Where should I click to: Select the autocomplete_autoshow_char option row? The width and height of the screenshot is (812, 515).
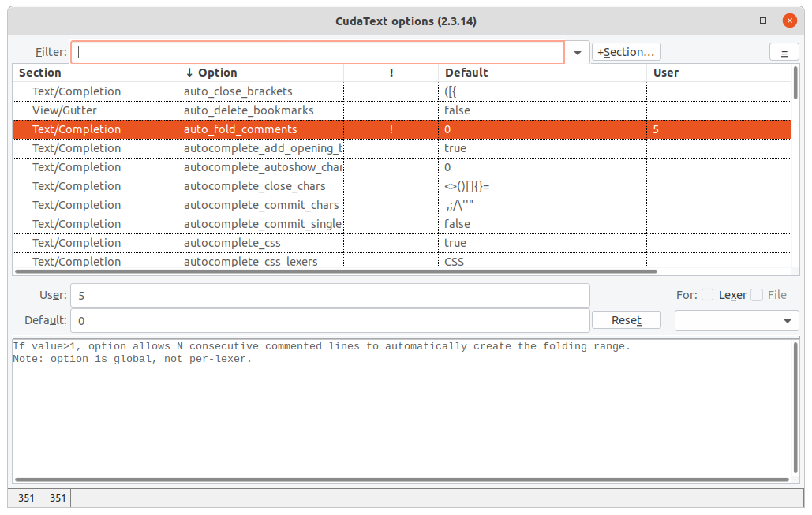click(x=402, y=168)
